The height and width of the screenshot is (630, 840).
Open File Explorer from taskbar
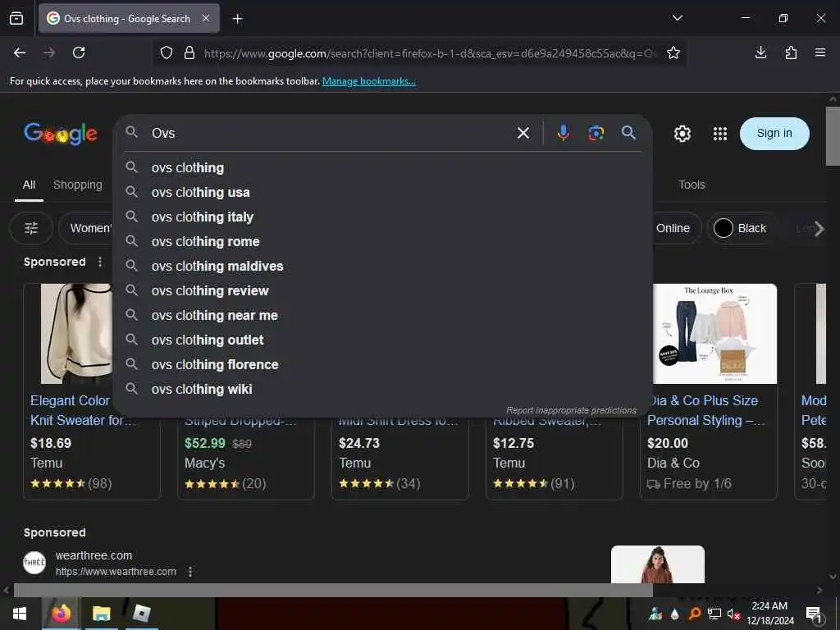coord(101,614)
